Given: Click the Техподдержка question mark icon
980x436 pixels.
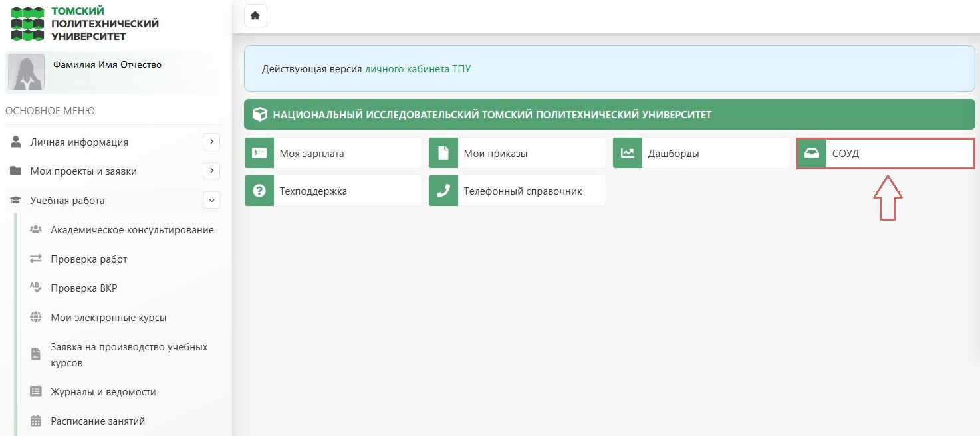Looking at the screenshot, I should (259, 191).
